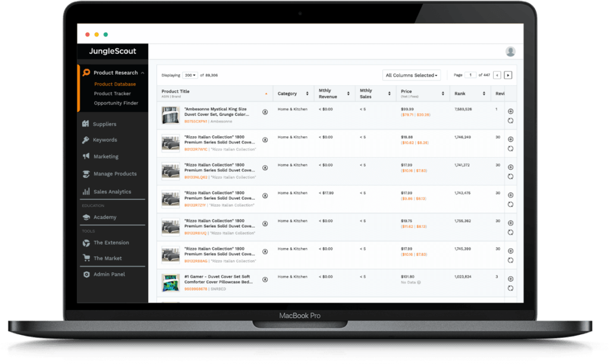Click the Amazon icon in B0132R8IUQ row
This screenshot has width=609, height=364.
tap(265, 224)
